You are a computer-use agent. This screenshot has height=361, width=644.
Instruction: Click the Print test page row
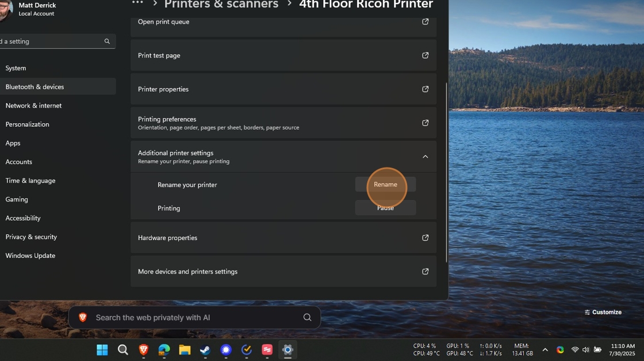[x=283, y=55]
